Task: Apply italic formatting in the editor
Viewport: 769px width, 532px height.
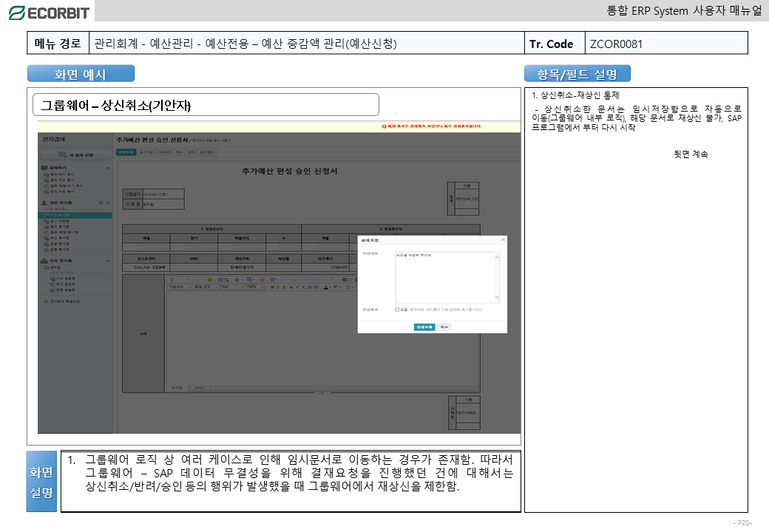Action: [279, 287]
